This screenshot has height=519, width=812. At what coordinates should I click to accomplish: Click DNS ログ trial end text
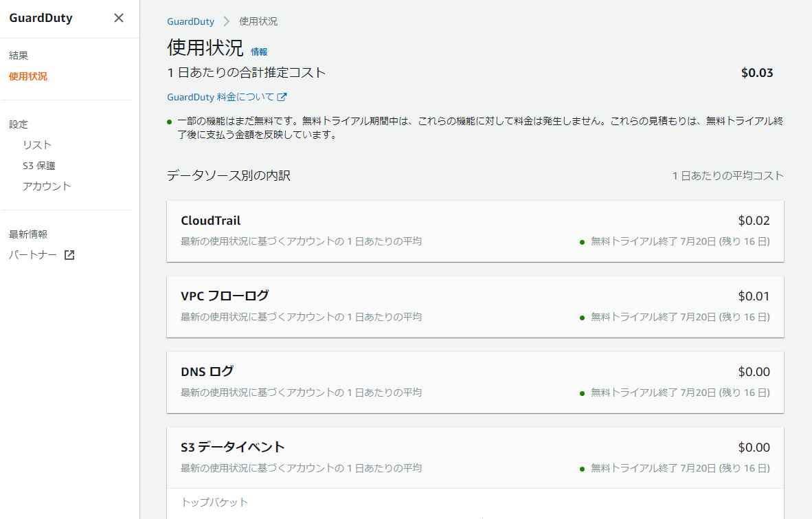[681, 393]
